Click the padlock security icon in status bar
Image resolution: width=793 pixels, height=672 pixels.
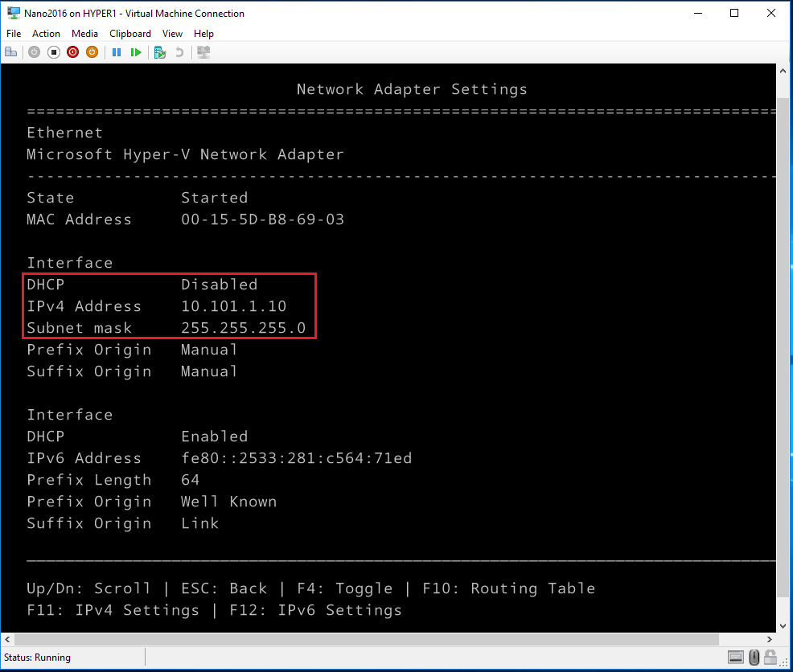pos(770,658)
